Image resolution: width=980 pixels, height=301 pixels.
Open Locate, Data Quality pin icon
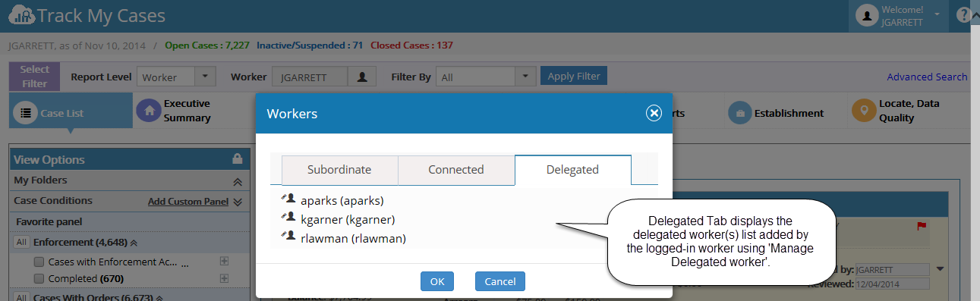(863, 111)
